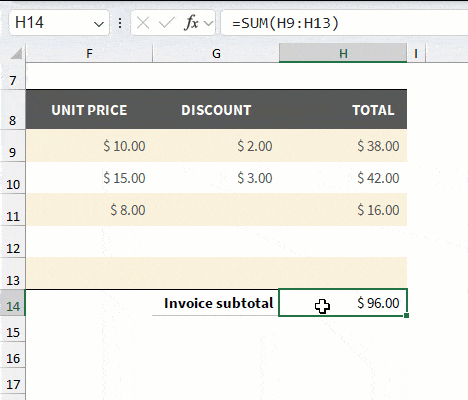Select row 11 header
This screenshot has width=468, height=400.
click(x=13, y=210)
